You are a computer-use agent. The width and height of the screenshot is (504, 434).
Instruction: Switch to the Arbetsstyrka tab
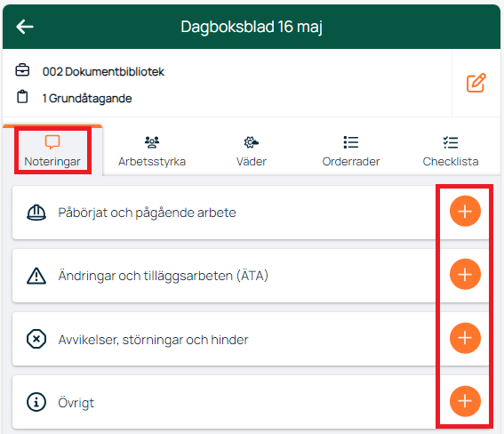pos(152,151)
